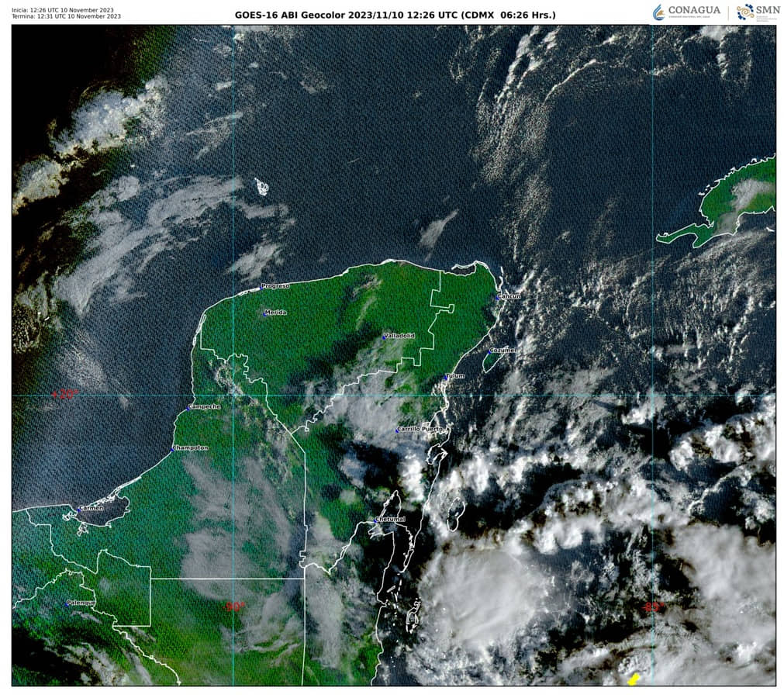Click the Cozumel island label
784x698 pixels.
pyautogui.click(x=503, y=351)
